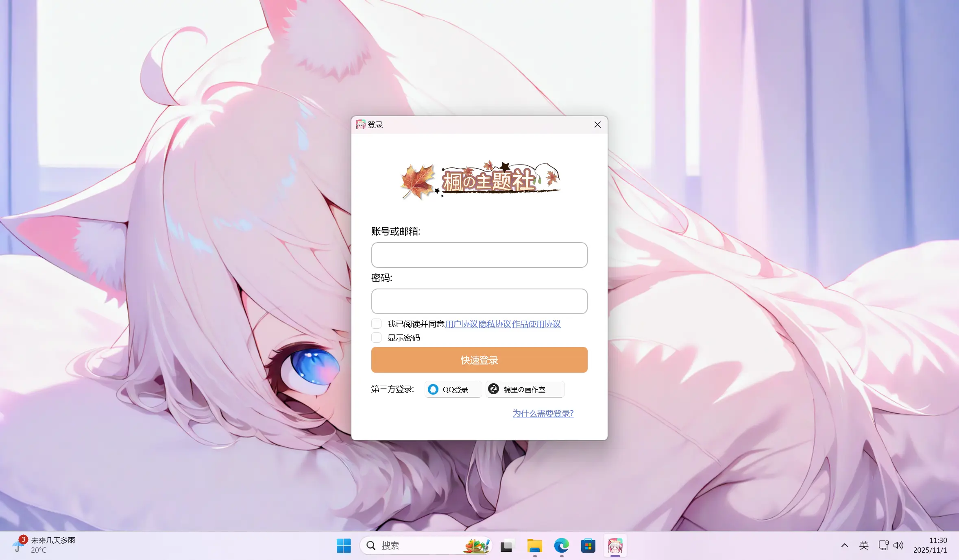Open volume control in system tray
Screen dimensions: 959x560
point(898,545)
